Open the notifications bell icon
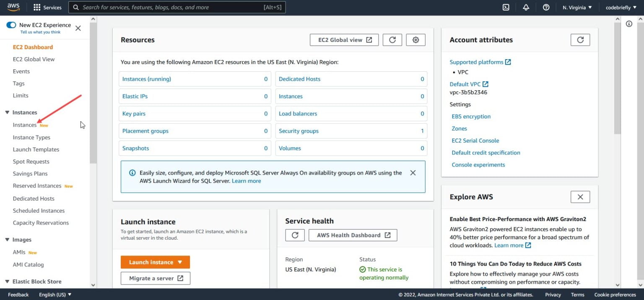The width and height of the screenshot is (644, 300). [526, 7]
